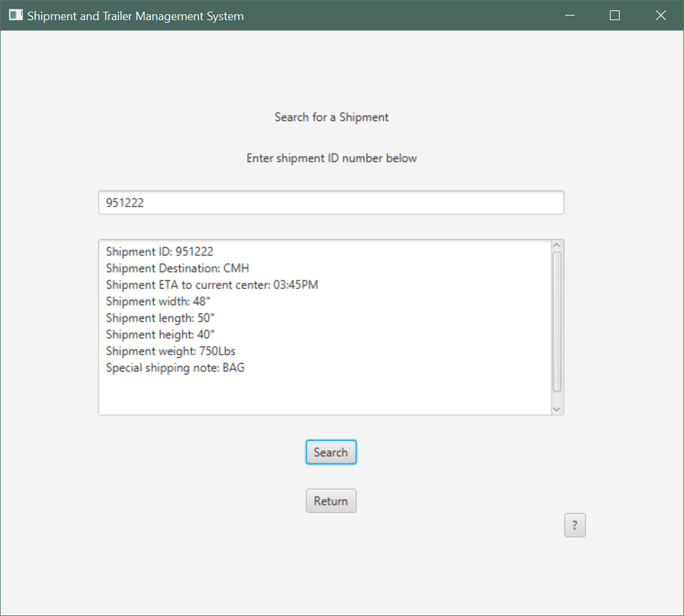
Task: Click the Shipment width 48 inches line
Action: (158, 301)
